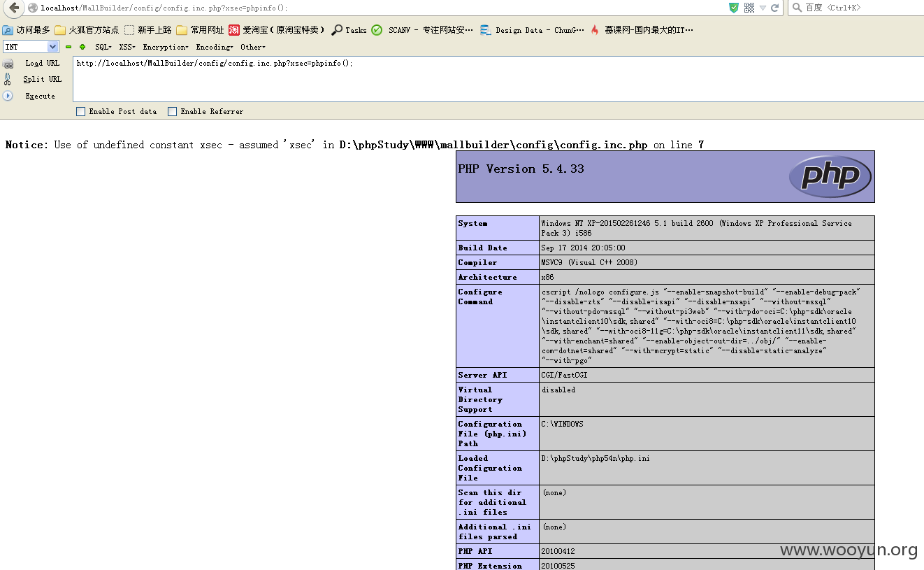Viewport: 924px width, 570px height.
Task: Click the Server API value CGI/FastCGI
Action: pos(565,376)
